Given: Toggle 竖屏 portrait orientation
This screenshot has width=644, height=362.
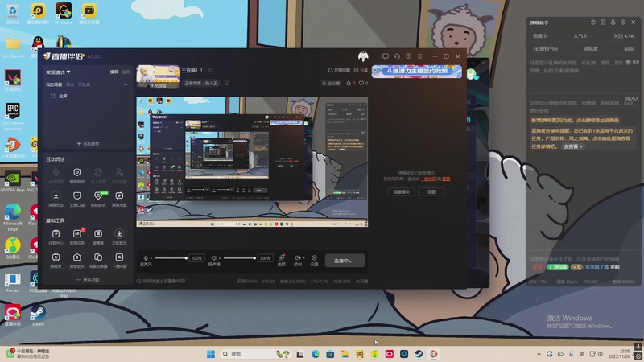Looking at the screenshot, I should (126, 72).
